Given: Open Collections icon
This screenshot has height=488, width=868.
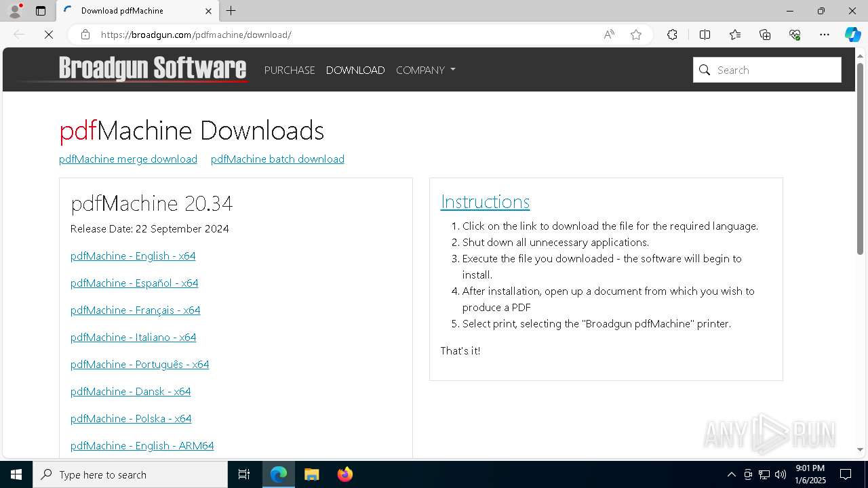Looking at the screenshot, I should pos(765,35).
